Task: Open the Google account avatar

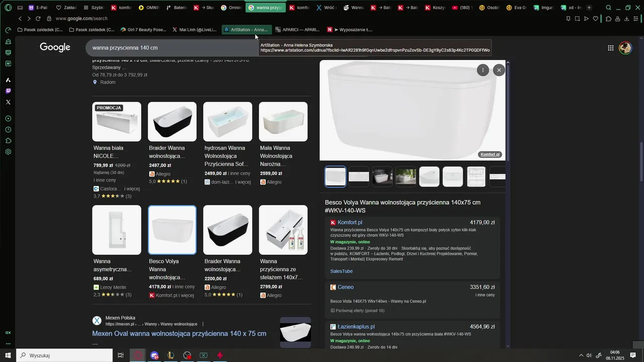Action: click(625, 48)
